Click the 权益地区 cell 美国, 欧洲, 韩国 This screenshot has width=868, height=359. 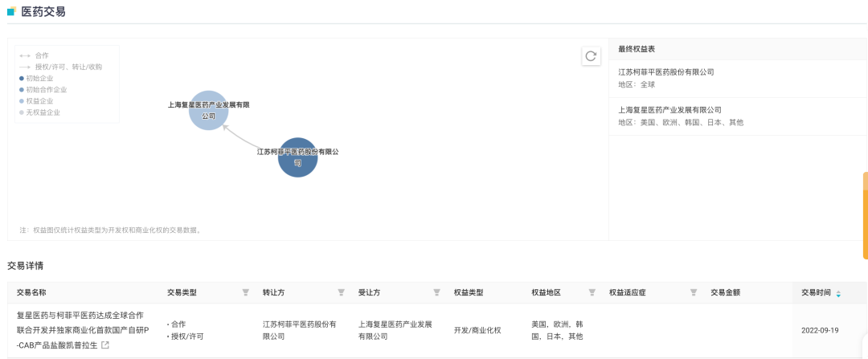(x=557, y=330)
